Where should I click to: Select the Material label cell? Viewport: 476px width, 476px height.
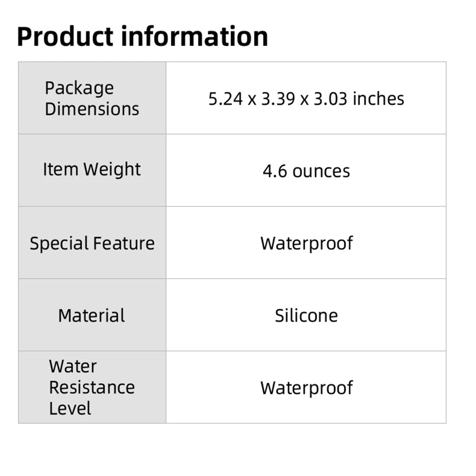click(92, 316)
